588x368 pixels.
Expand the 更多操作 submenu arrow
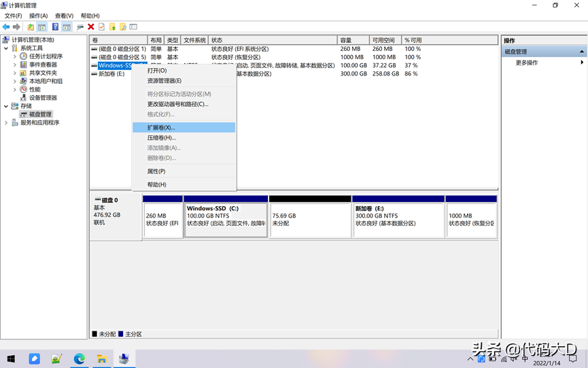tap(581, 63)
